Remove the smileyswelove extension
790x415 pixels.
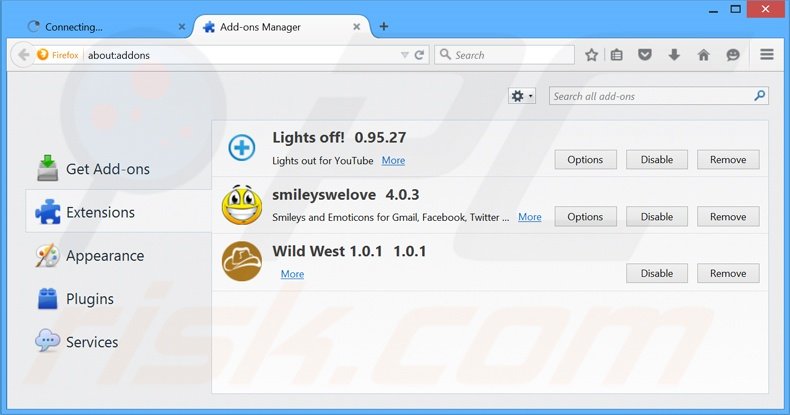(x=728, y=217)
